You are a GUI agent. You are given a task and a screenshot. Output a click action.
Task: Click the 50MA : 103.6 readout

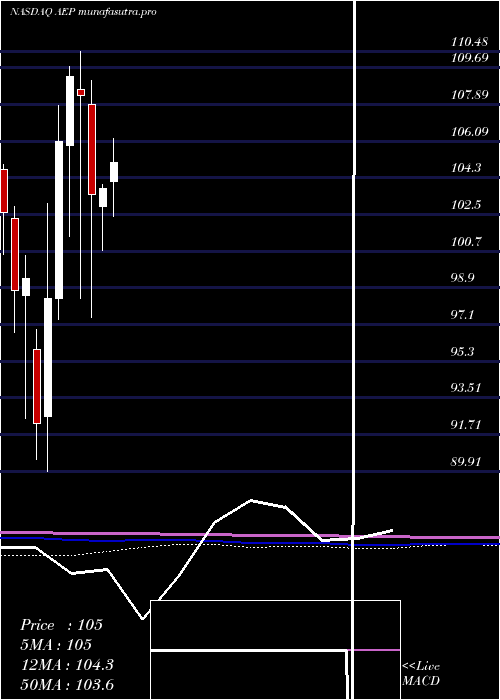[x=67, y=684]
